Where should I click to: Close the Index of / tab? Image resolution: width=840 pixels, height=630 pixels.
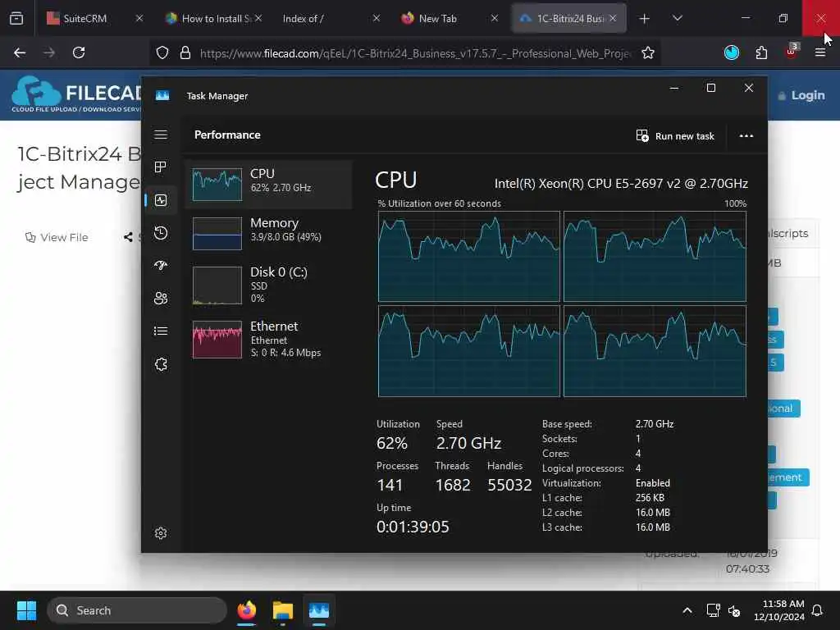376,18
